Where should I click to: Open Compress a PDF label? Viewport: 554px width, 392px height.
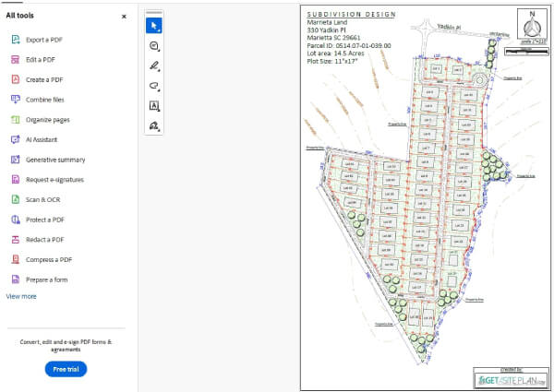[x=49, y=260]
